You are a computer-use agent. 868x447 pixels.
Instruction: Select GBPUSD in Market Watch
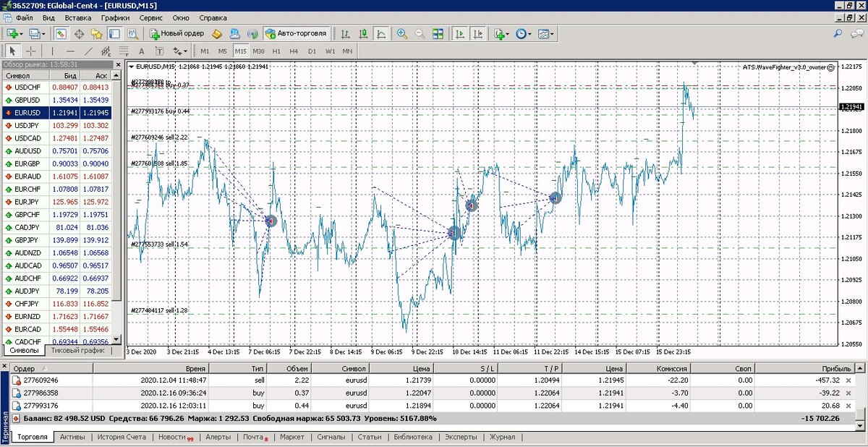[56, 100]
